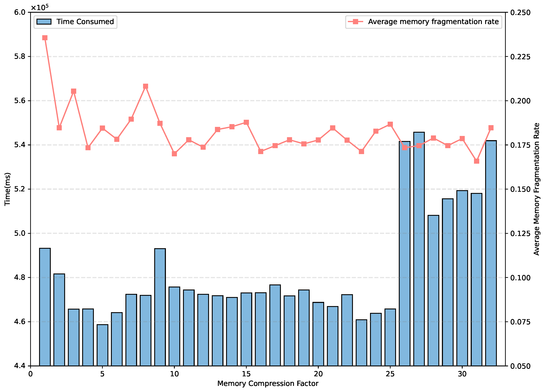Click the Average memory fragmentation rate legend text
The width and height of the screenshot is (545, 392).
coord(433,22)
